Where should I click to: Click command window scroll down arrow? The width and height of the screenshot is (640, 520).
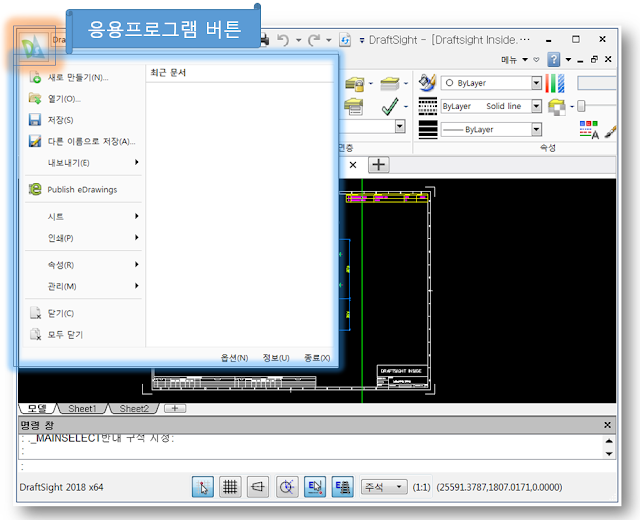[x=609, y=454]
